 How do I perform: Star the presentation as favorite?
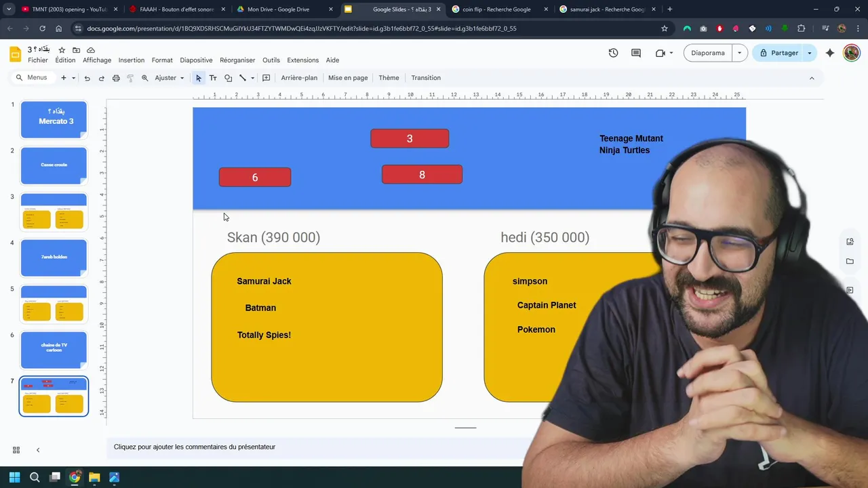[x=62, y=50]
